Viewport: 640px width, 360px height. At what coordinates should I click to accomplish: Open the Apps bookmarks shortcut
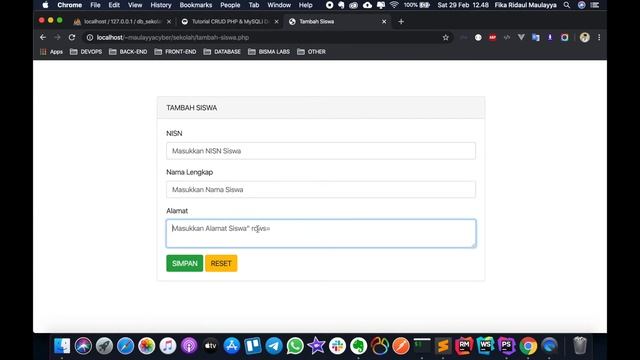click(51, 52)
